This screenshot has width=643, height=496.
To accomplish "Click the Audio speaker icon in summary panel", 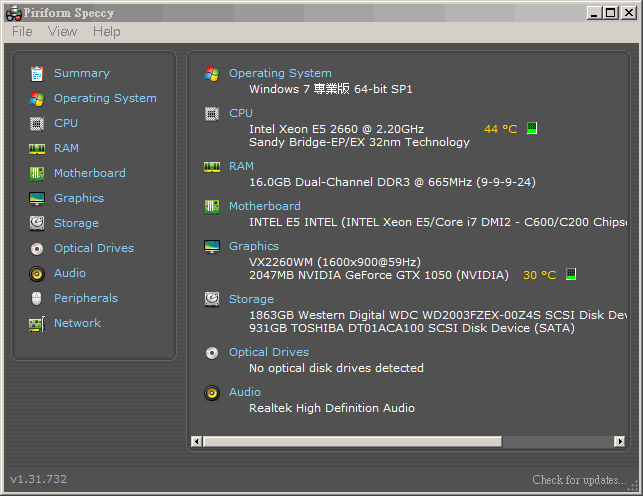I will click(212, 393).
